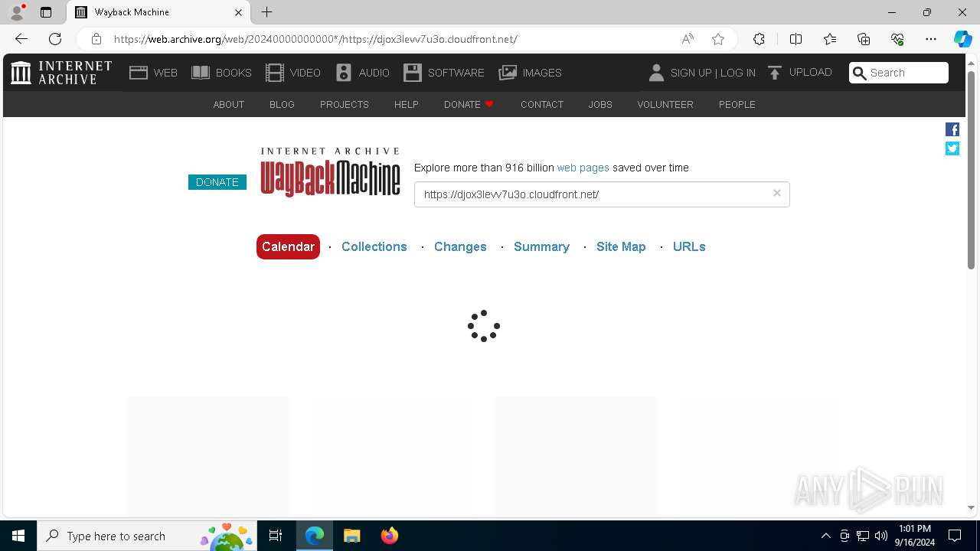This screenshot has width=980, height=551.
Task: Open the BLOG menu link
Action: click(282, 104)
